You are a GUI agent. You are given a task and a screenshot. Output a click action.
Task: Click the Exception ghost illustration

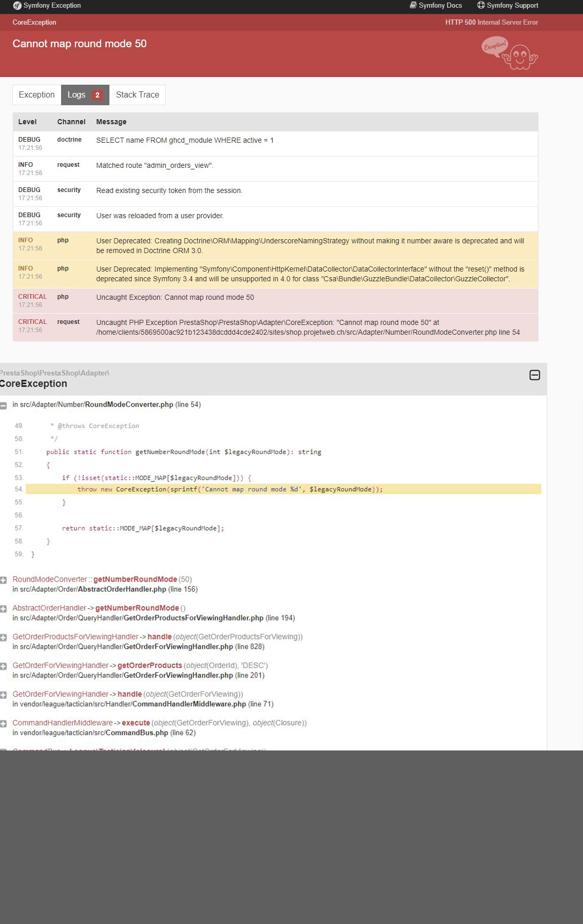pyautogui.click(x=510, y=53)
